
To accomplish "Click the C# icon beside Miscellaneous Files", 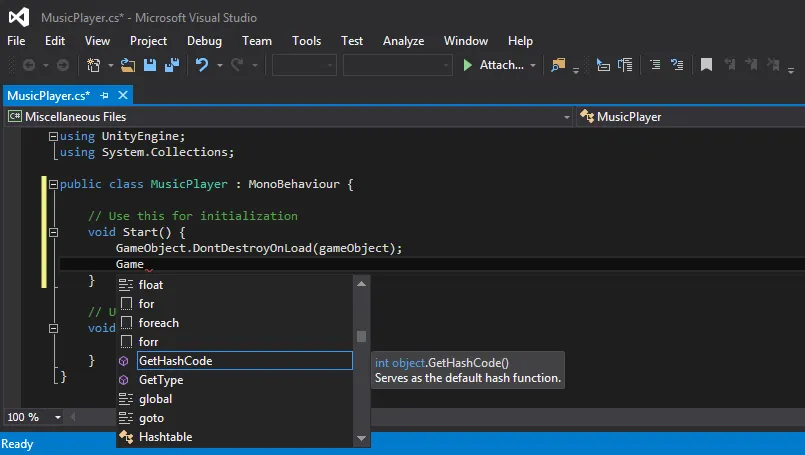I will (x=14, y=117).
